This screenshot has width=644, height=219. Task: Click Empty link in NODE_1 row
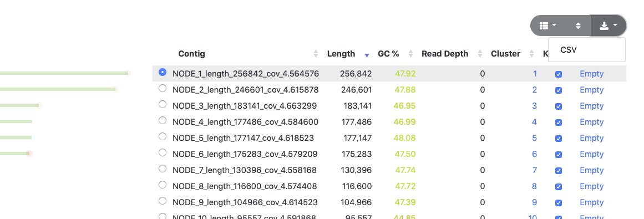[x=591, y=74]
